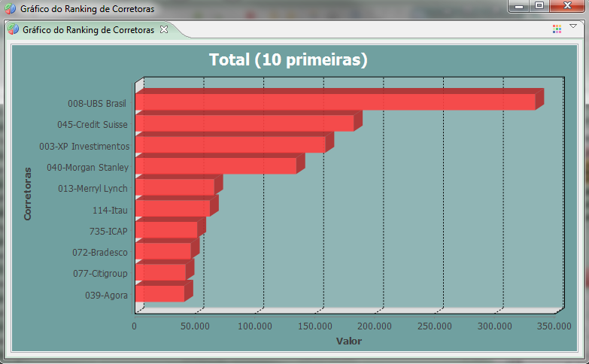Click the '0' value tick label
The width and height of the screenshot is (589, 364).
pyautogui.click(x=134, y=326)
